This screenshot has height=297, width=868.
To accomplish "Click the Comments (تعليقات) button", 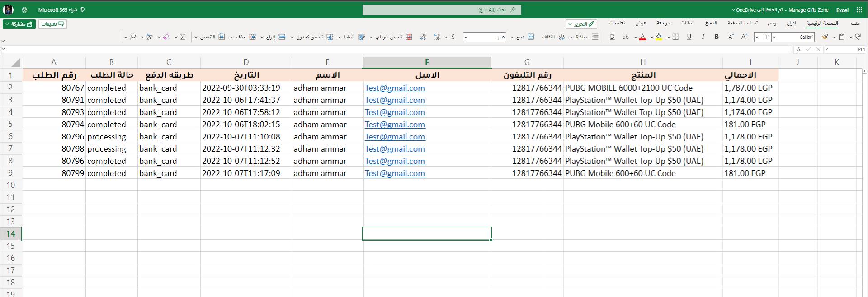I will click(52, 24).
